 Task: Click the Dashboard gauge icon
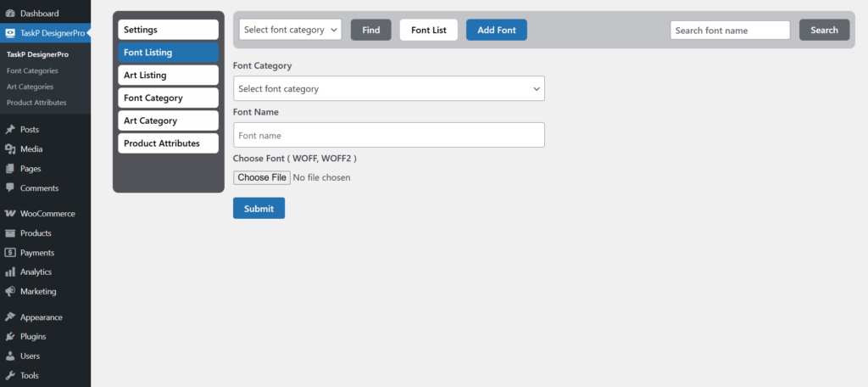tap(10, 14)
